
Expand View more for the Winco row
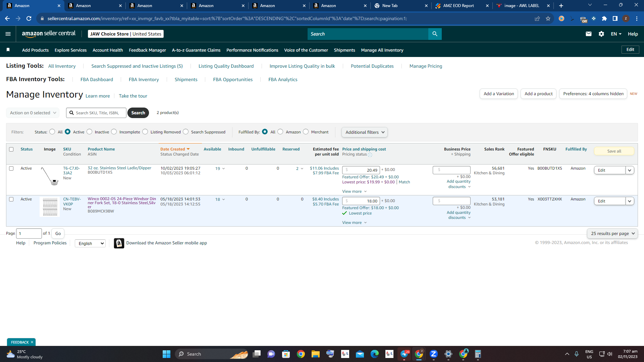pos(355,223)
